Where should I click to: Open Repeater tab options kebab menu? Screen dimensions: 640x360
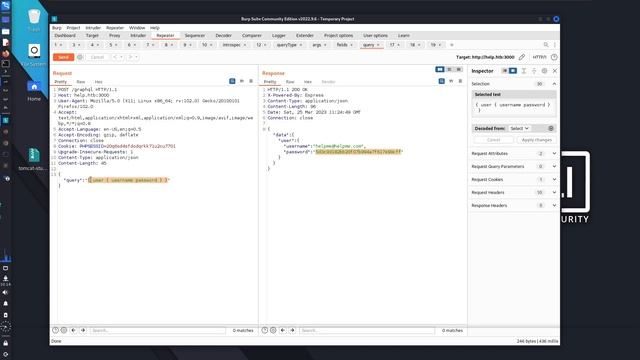(555, 45)
